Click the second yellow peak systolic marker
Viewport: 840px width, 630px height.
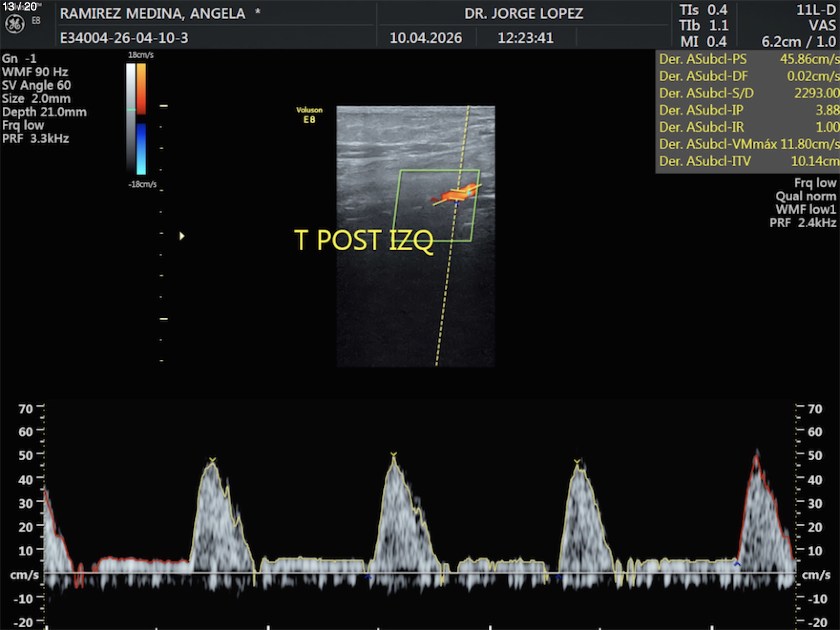(394, 454)
